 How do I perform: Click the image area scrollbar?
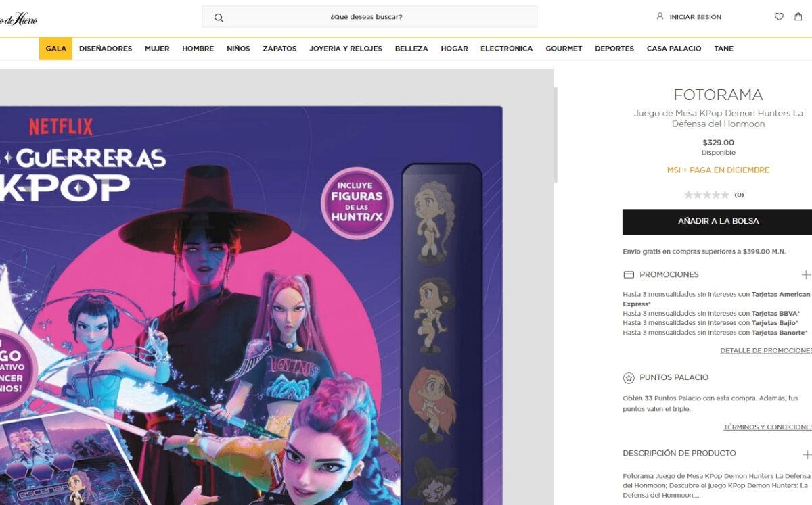pyautogui.click(x=556, y=135)
